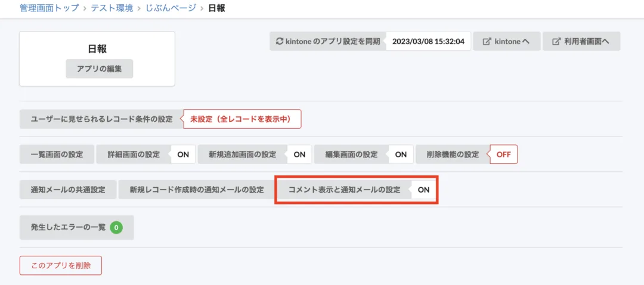This screenshot has width=644, height=285.
Task: Open コメント表示と通知メールの設定
Action: tap(344, 190)
